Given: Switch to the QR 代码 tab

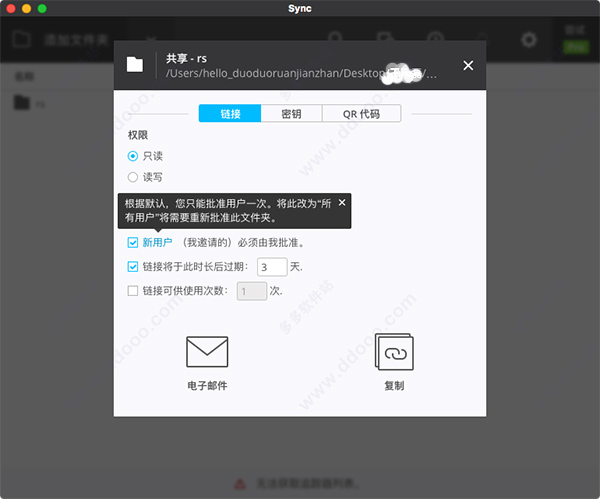Looking at the screenshot, I should coord(361,114).
